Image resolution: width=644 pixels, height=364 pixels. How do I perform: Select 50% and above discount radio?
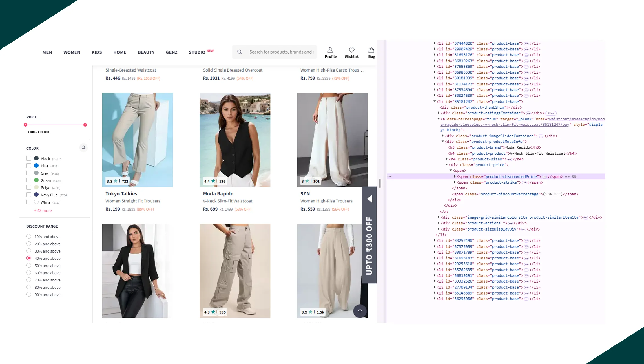point(29,266)
